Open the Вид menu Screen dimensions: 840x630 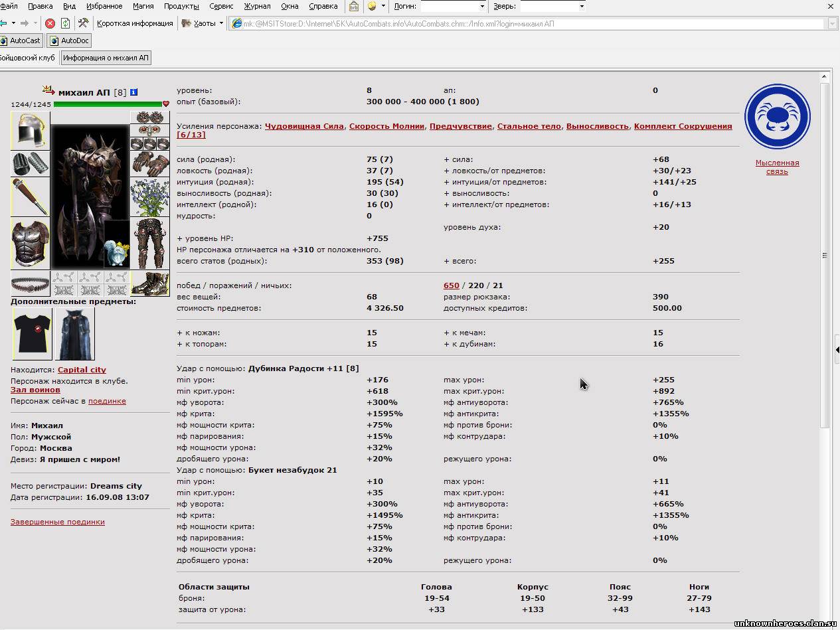69,6
